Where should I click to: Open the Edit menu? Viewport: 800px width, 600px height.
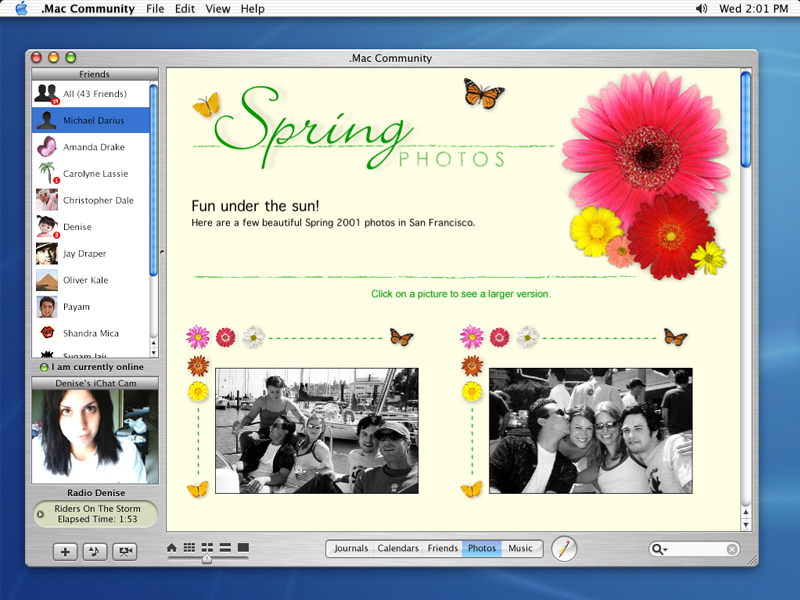[x=185, y=9]
